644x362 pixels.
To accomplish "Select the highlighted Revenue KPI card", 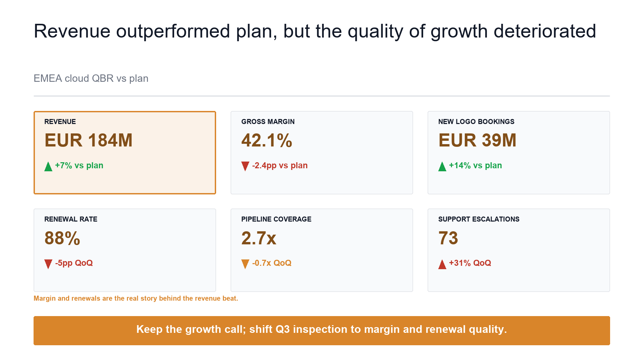I will (125, 153).
